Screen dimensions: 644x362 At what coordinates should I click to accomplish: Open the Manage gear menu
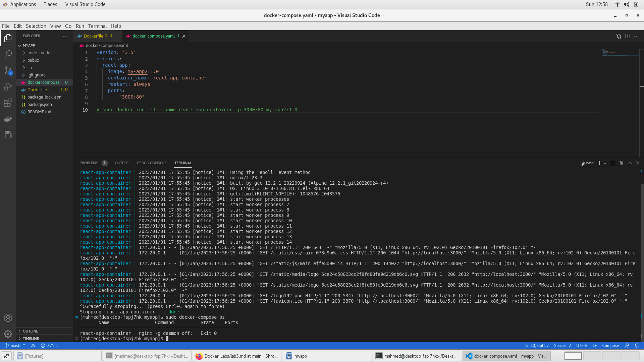pyautogui.click(x=8, y=334)
